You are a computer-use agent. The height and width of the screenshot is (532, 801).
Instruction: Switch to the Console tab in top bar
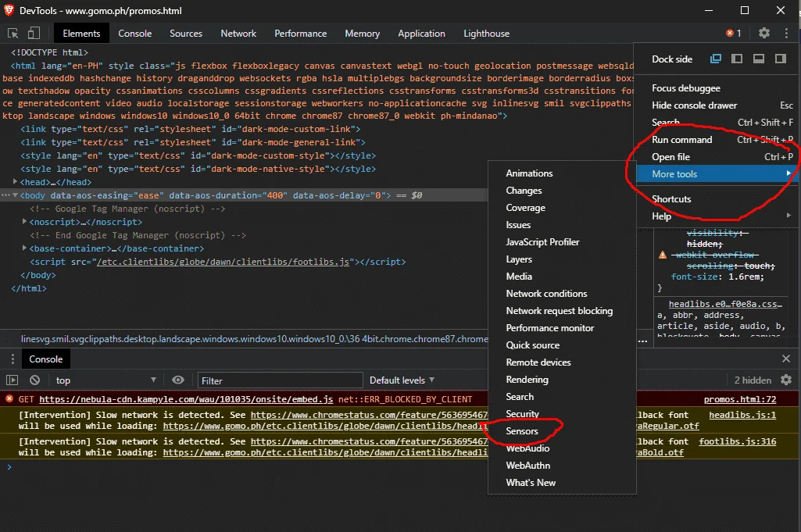tap(135, 34)
